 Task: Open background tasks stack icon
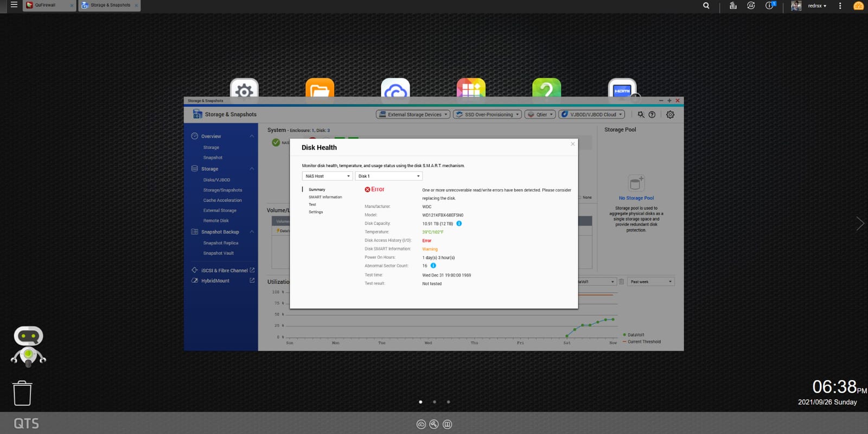[x=733, y=5]
